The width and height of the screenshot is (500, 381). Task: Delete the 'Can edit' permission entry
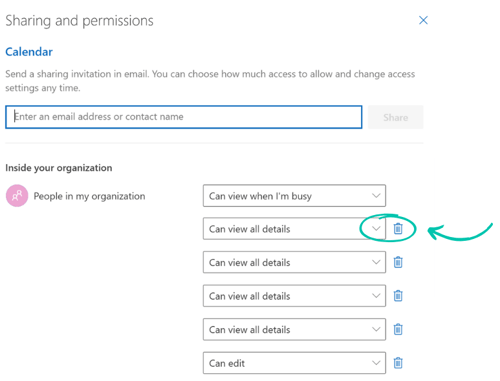point(398,363)
